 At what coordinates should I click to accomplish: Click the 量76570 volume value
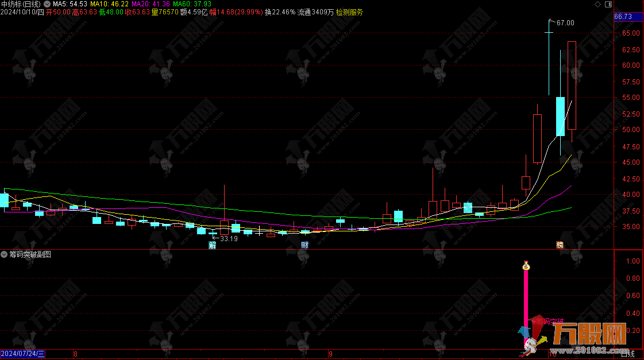pos(165,12)
